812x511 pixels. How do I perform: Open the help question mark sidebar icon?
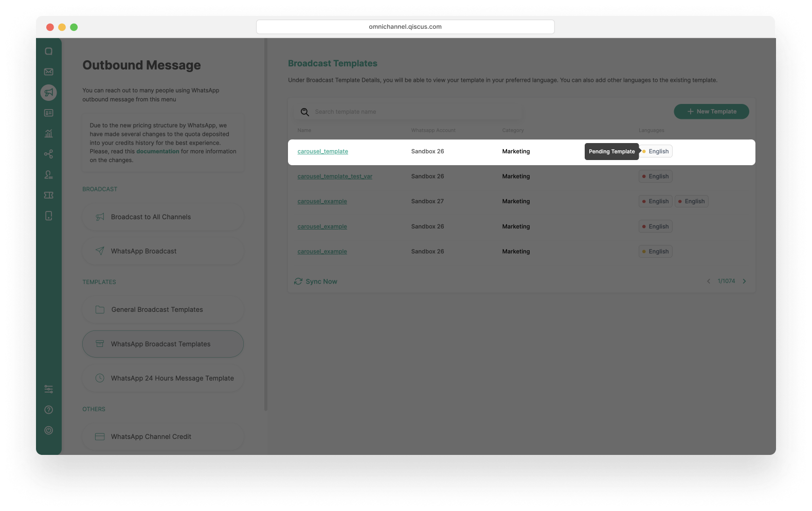click(48, 410)
